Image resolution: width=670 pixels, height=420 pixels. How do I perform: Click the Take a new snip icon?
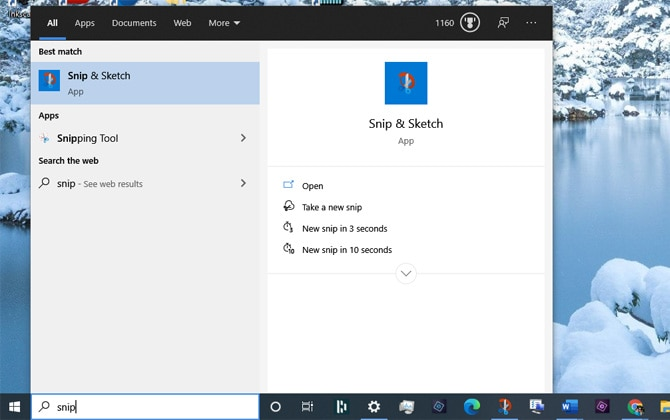tap(289, 206)
